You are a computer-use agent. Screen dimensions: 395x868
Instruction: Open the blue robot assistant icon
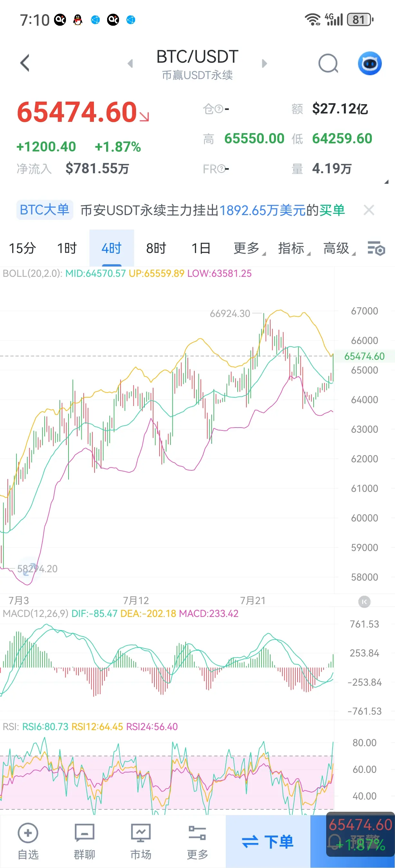click(370, 63)
